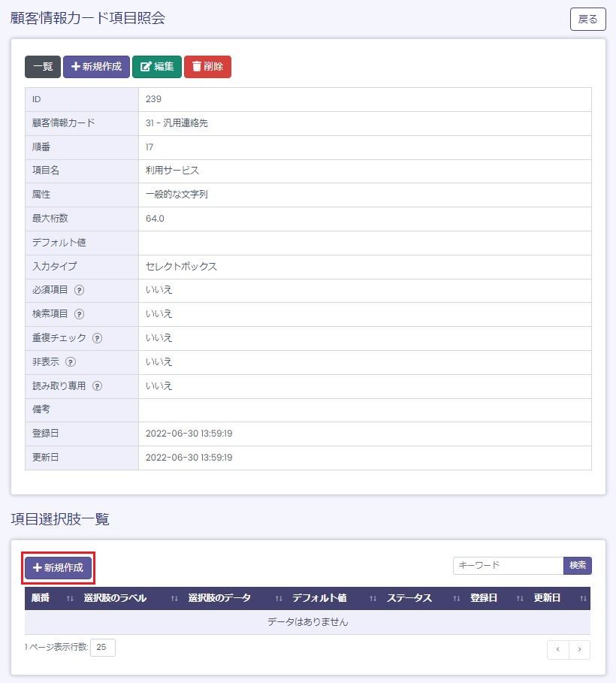616x683 pixels.
Task: Click help icon next to 必須項目
Action: [x=79, y=291]
